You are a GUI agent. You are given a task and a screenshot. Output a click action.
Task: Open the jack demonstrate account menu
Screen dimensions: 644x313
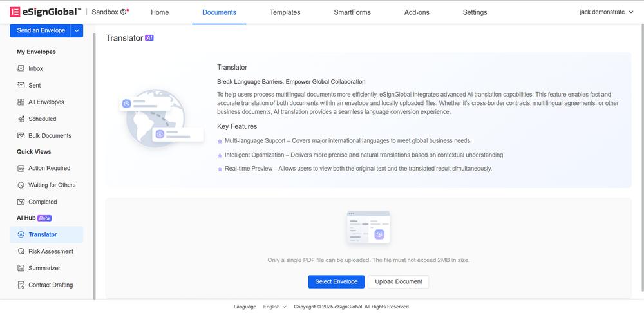pos(606,12)
